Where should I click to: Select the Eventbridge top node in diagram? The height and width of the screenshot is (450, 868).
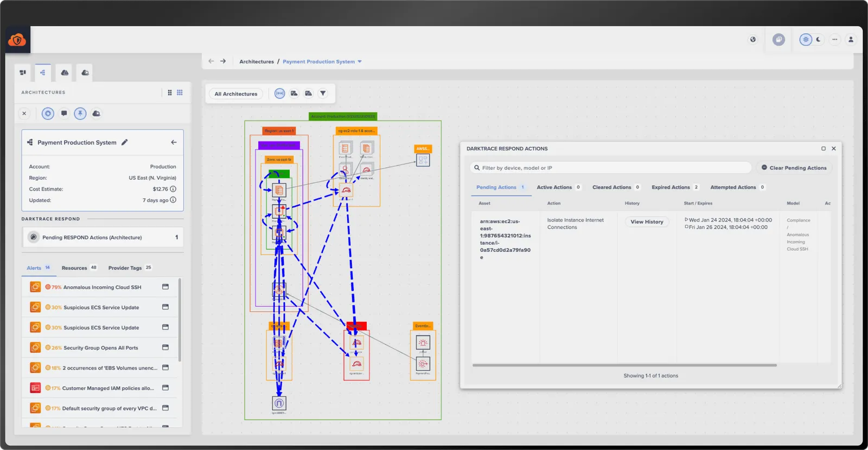423,343
